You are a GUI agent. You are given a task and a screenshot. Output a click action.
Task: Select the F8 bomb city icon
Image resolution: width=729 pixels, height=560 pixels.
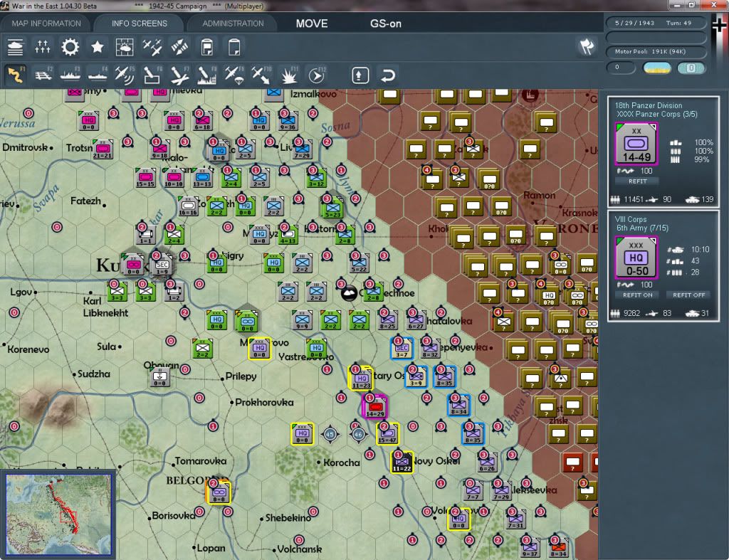tap(207, 75)
